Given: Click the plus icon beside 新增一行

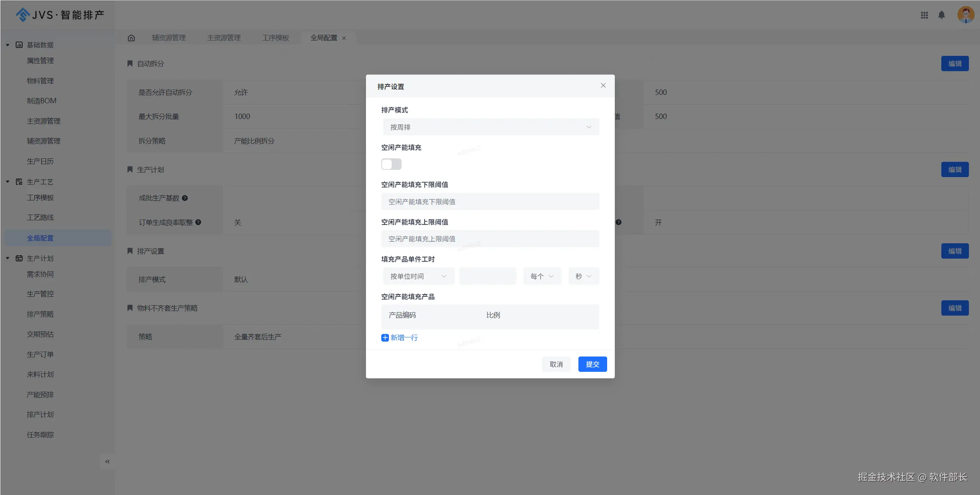Looking at the screenshot, I should (385, 338).
